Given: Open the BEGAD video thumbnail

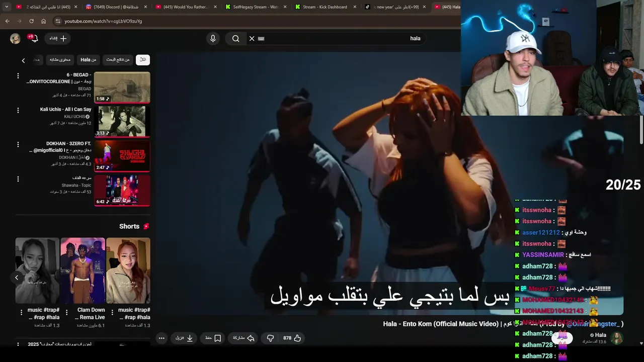Looking at the screenshot, I should pos(122,87).
